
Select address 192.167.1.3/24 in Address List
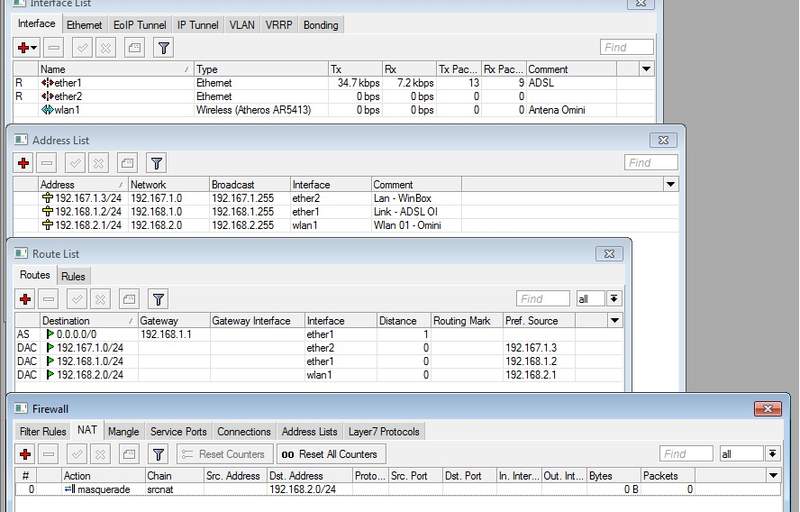pyautogui.click(x=346, y=198)
